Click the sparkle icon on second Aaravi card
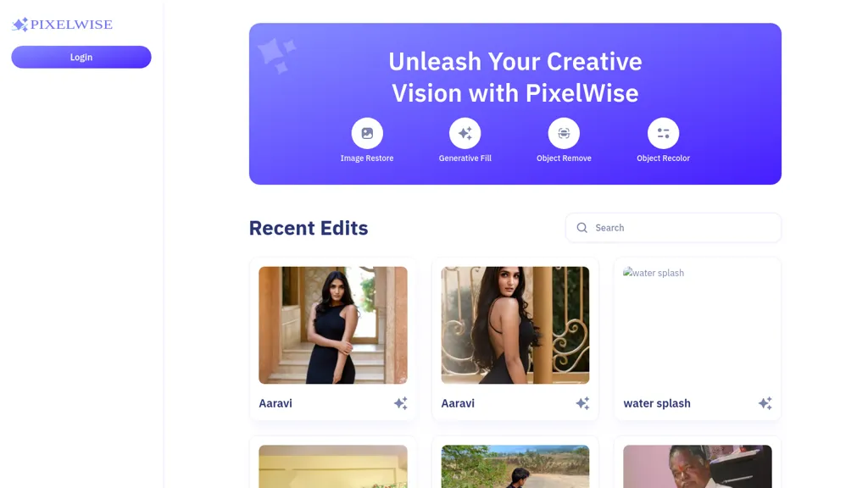The height and width of the screenshot is (488, 868). click(x=582, y=403)
